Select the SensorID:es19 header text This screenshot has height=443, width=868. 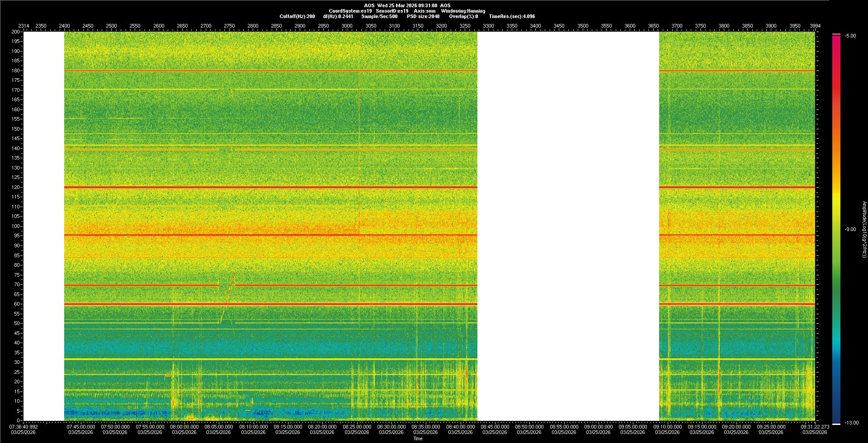(x=392, y=11)
